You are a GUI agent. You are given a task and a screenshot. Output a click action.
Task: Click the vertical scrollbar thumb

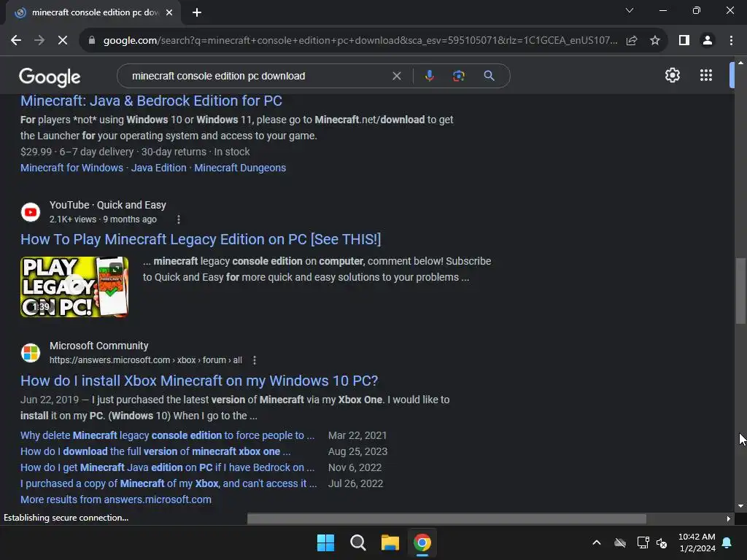(740, 291)
